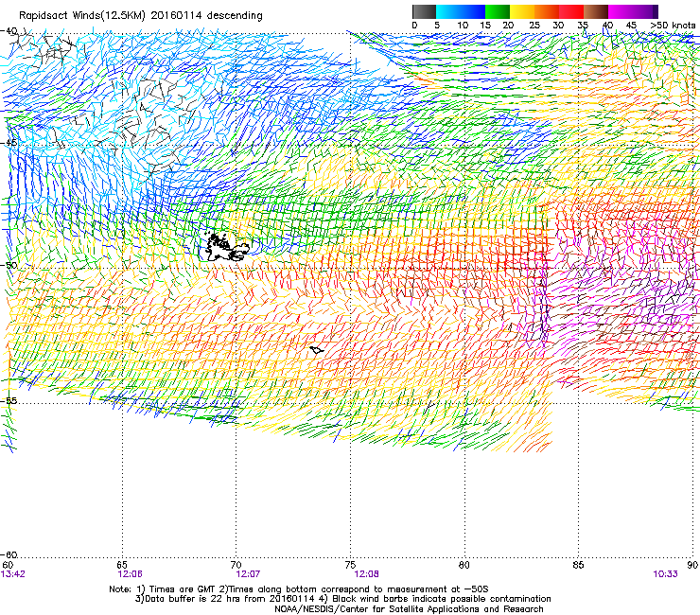Select the brown 35-40 knots legend swatch

pos(596,11)
